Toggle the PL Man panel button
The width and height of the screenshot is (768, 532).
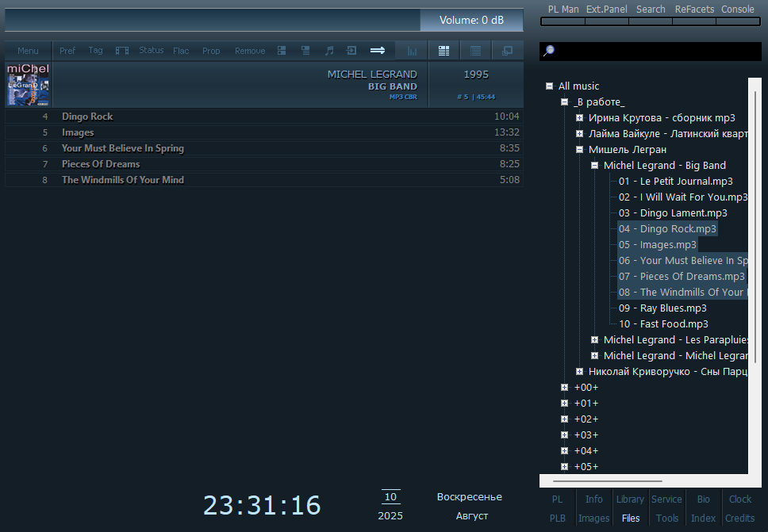click(563, 10)
